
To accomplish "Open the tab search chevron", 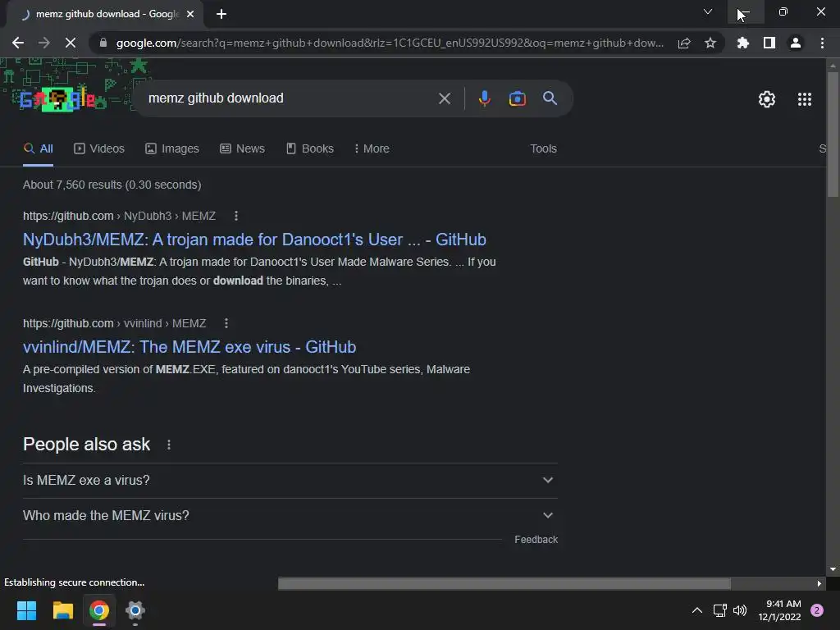I will click(708, 11).
